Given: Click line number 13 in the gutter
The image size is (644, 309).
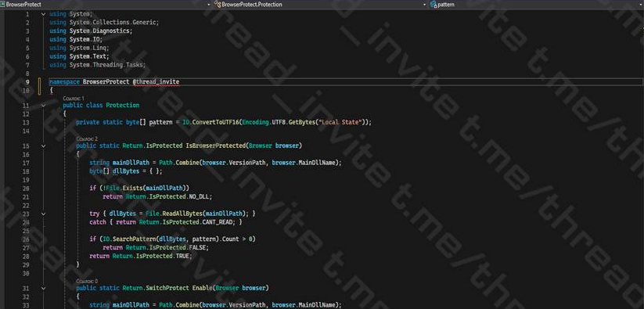Looking at the screenshot, I should point(26,122).
